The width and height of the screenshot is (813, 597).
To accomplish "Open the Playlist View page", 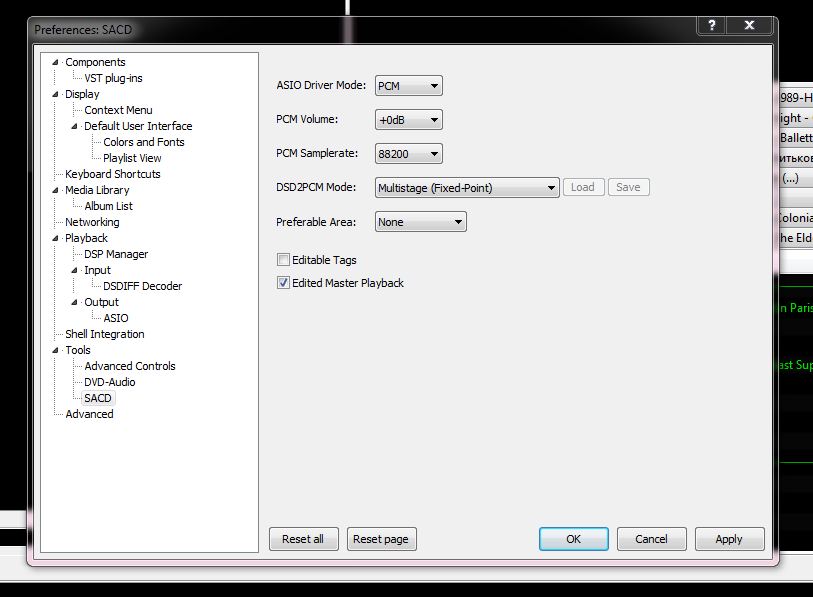I will (x=132, y=158).
